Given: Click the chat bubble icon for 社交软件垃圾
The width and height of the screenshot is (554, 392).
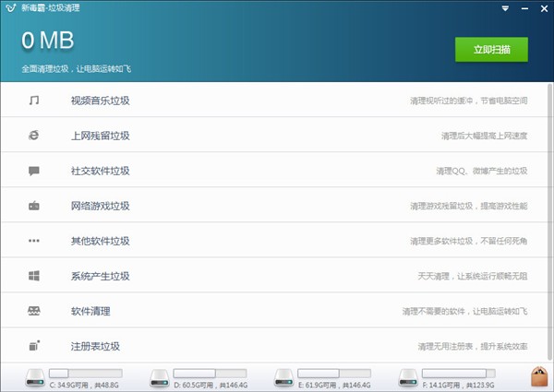Looking at the screenshot, I should (34, 171).
